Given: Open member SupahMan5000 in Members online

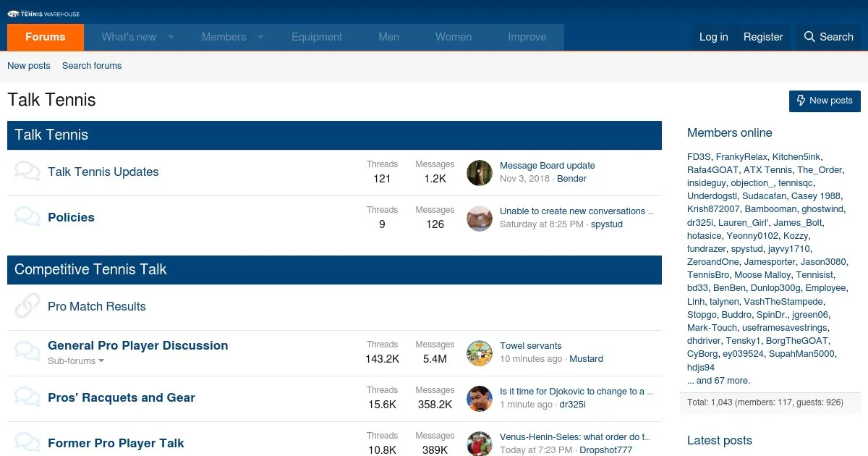Looking at the screenshot, I should tap(801, 354).
